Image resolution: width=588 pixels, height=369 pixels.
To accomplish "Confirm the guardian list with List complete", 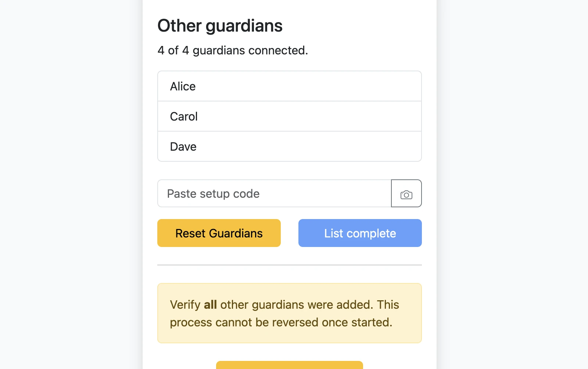I will click(359, 233).
